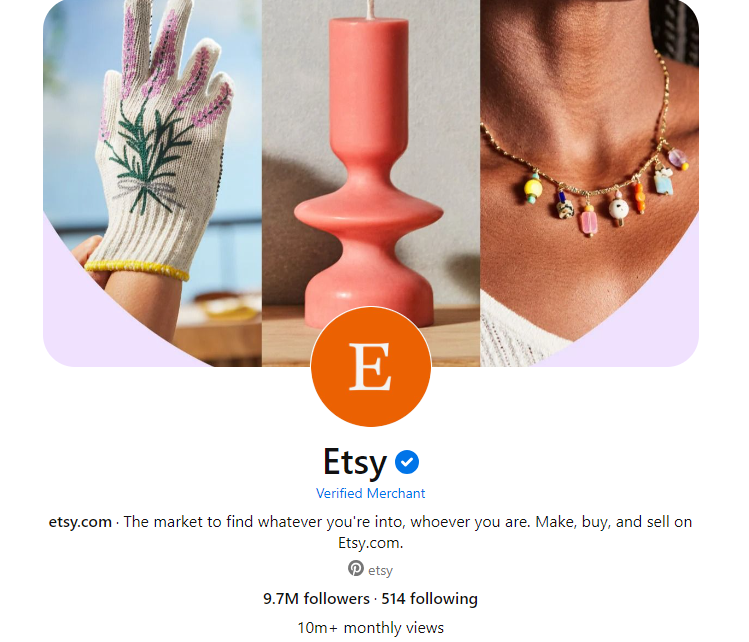Click the yellow bead charm on necklace
Image resolution: width=749 pixels, height=642 pixels.
[x=533, y=189]
